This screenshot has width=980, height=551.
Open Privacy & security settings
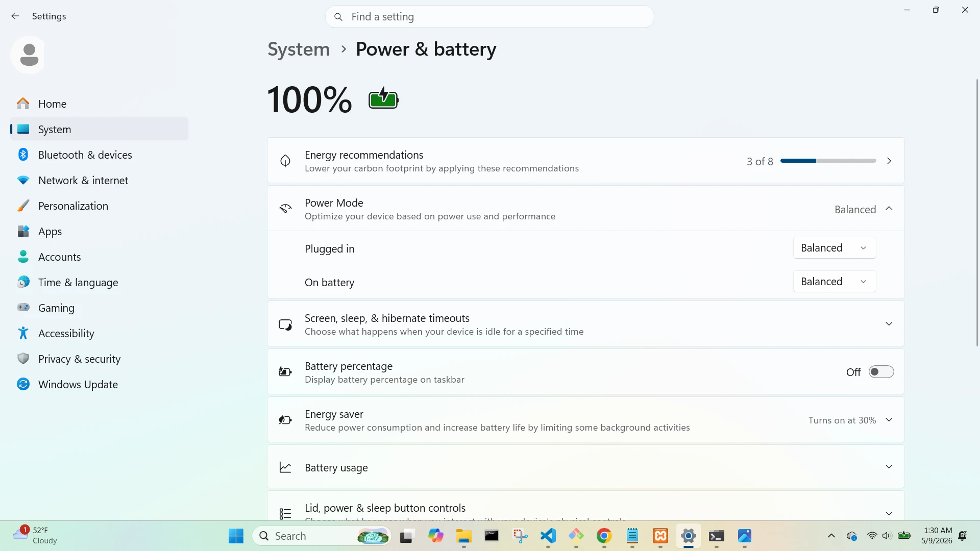100,359
